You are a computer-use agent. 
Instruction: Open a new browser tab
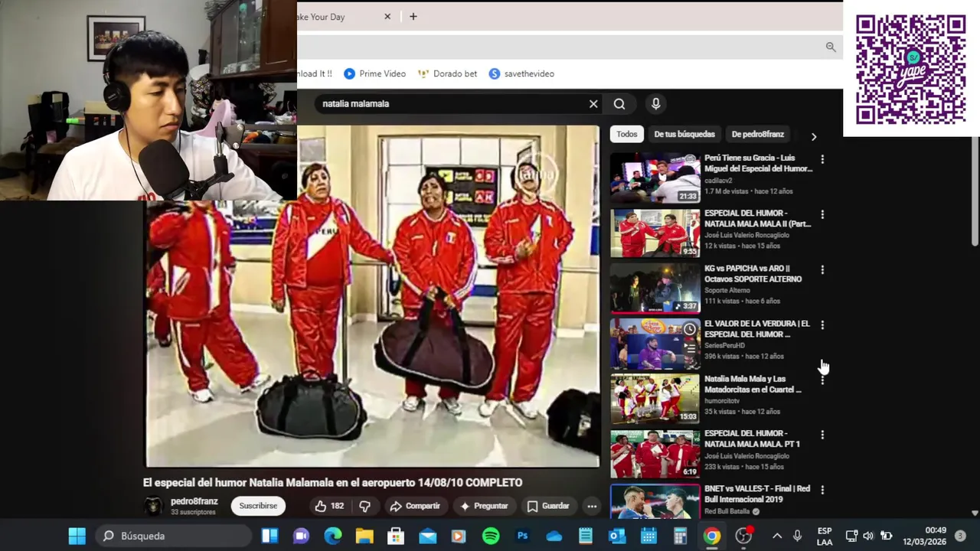pyautogui.click(x=413, y=17)
